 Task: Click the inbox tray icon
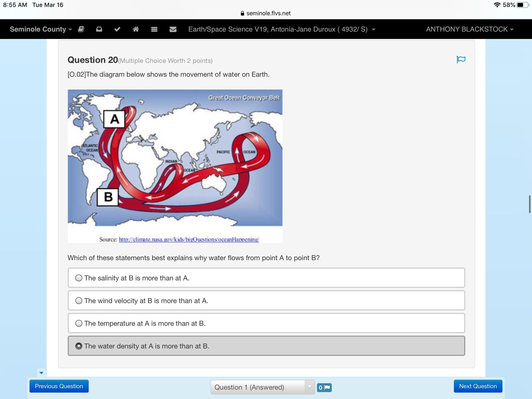pos(99,29)
